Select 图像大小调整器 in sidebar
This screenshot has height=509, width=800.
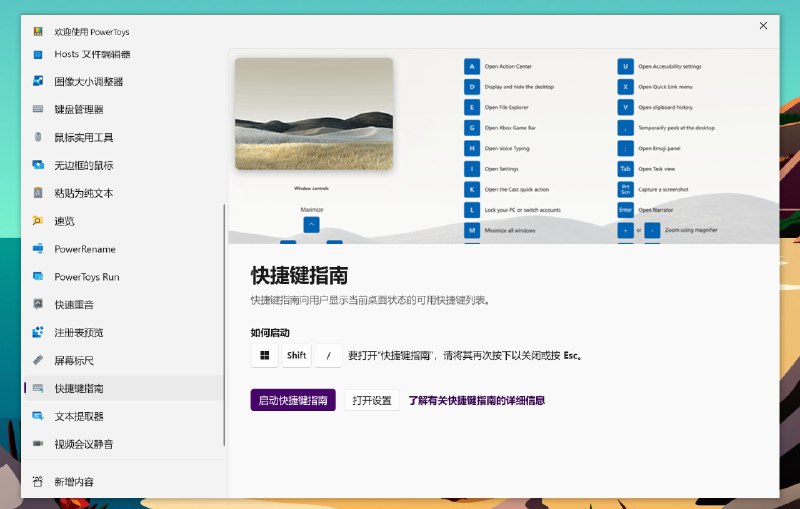coord(123,81)
